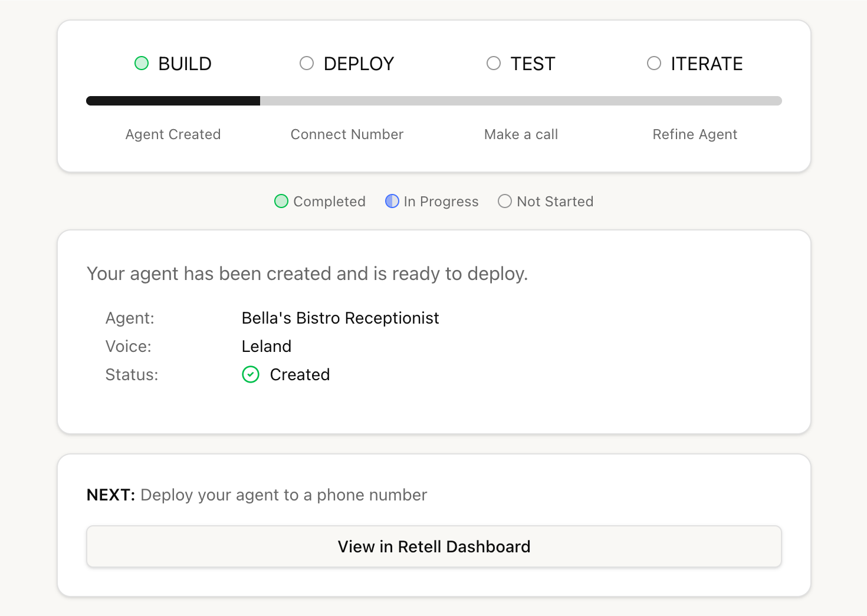The image size is (867, 616).
Task: Click the 'Make a call' caption
Action: click(521, 134)
